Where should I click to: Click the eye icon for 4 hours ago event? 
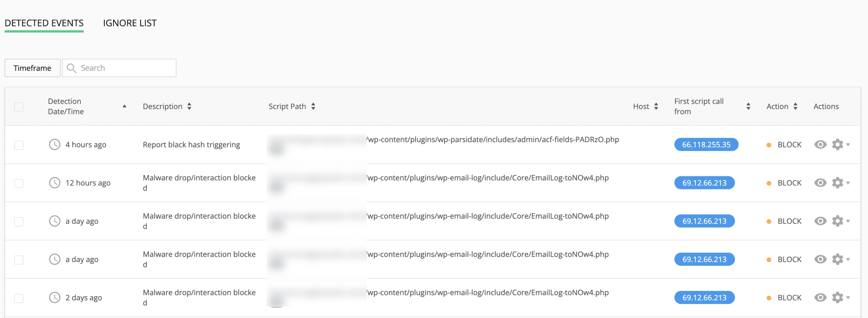[820, 145]
